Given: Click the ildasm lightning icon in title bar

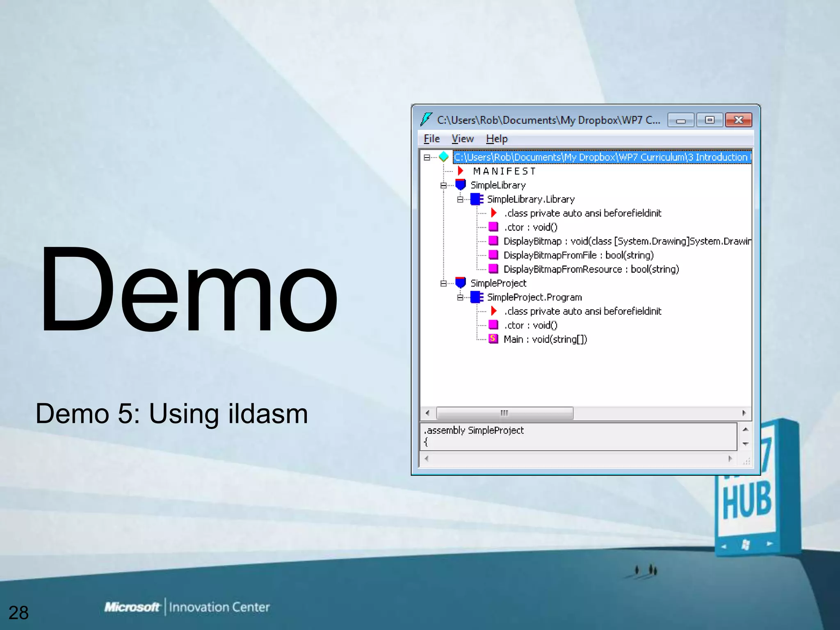Looking at the screenshot, I should click(x=426, y=119).
